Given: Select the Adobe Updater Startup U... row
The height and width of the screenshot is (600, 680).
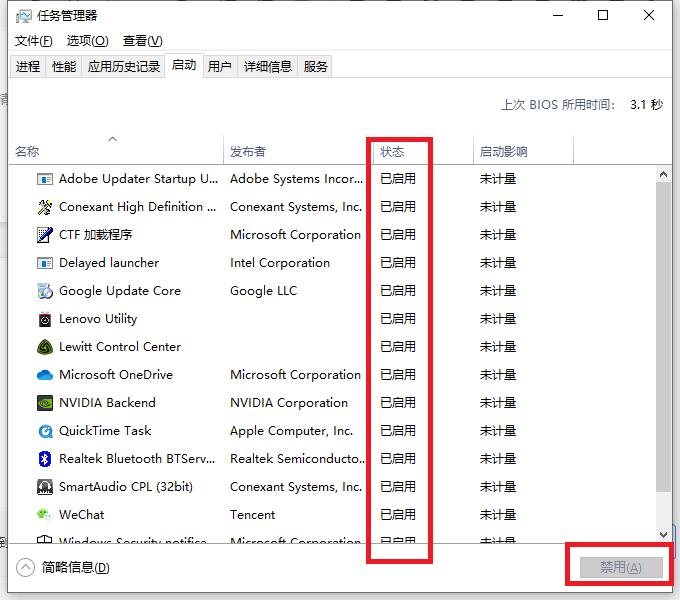Looking at the screenshot, I should 333,179.
